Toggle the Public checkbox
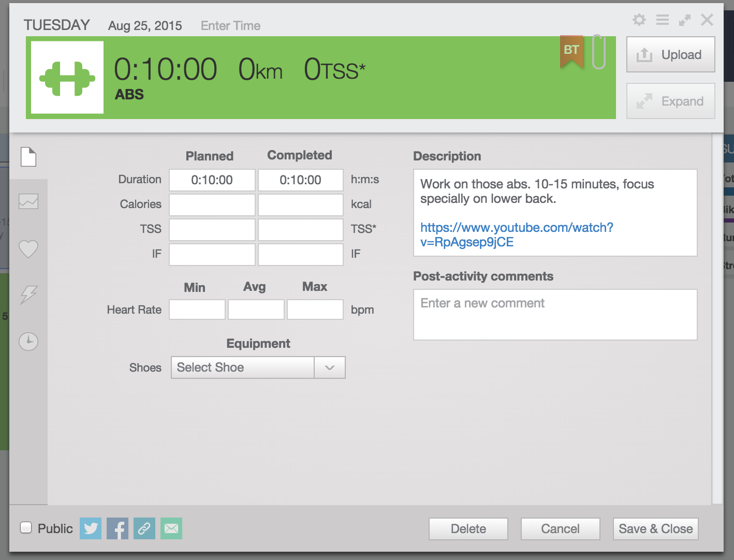This screenshot has height=560, width=734. click(x=26, y=527)
